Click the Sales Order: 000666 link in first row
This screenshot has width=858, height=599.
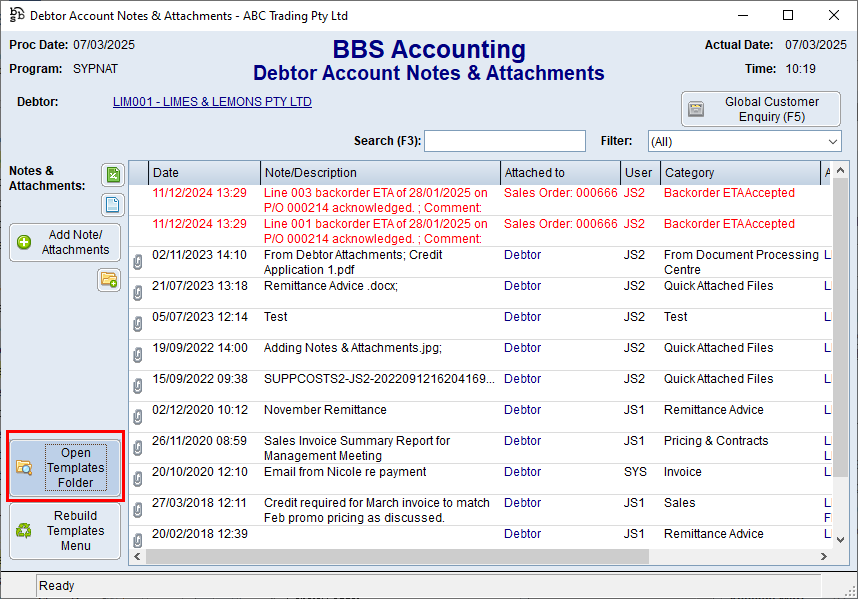click(560, 193)
